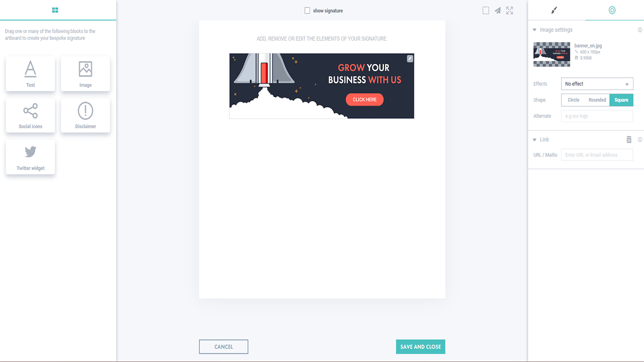Viewport: 644px width, 362px height.
Task: Select the Disclaimer block
Action: (86, 115)
